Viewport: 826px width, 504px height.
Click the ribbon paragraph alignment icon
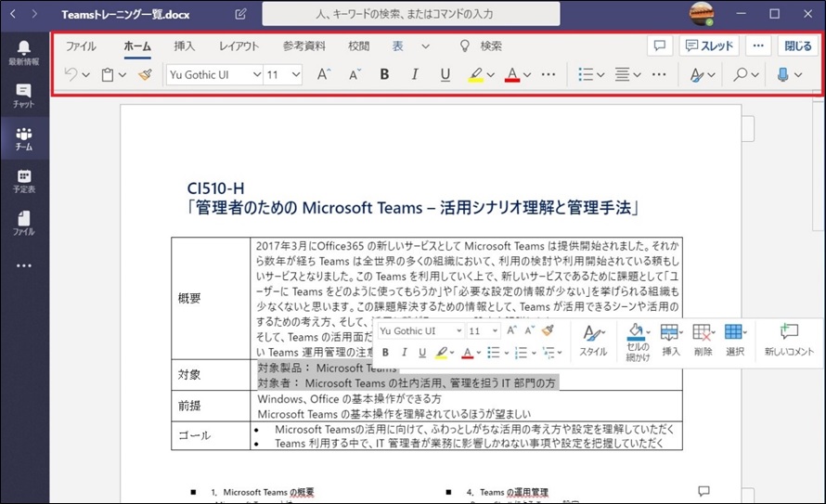(x=622, y=74)
